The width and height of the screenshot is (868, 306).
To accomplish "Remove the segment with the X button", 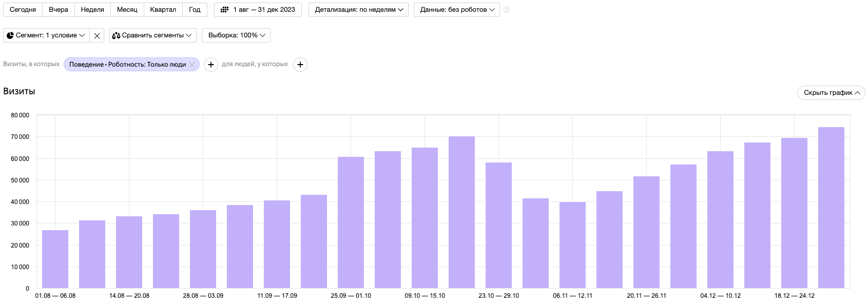I will [97, 35].
